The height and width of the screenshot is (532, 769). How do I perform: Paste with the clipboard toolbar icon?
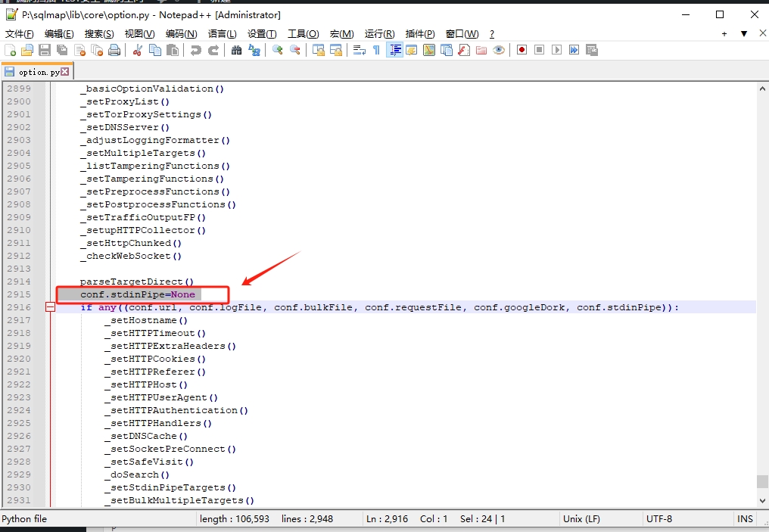[x=172, y=50]
